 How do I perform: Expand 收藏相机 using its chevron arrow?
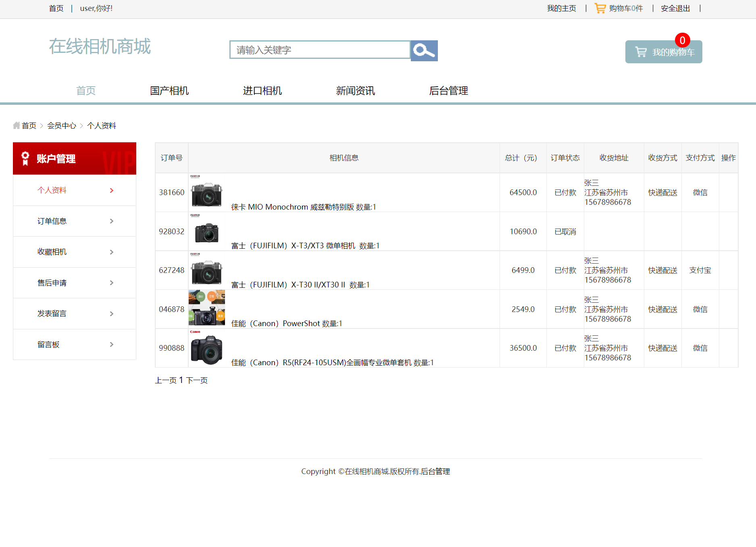point(112,252)
